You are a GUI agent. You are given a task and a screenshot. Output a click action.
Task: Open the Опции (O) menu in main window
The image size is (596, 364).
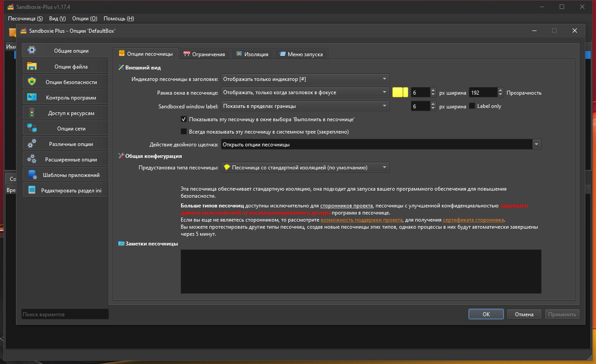click(x=85, y=19)
